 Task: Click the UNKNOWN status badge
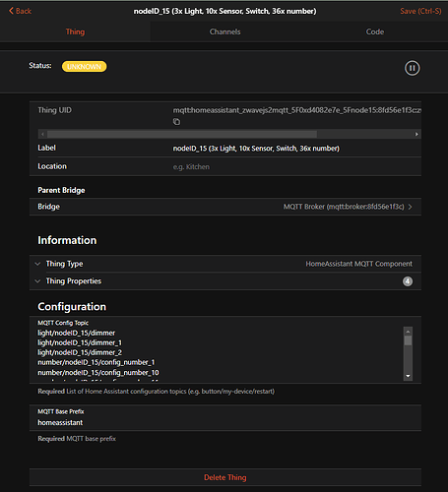(84, 67)
